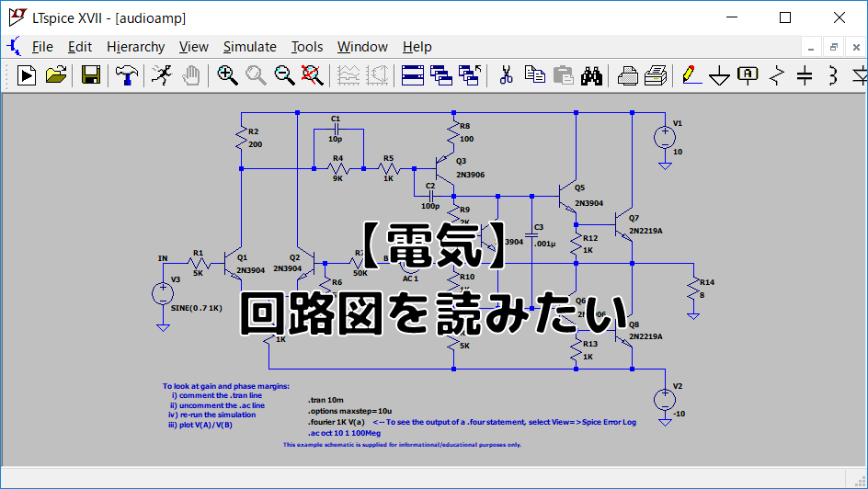The height and width of the screenshot is (489, 868).
Task: Open Find with the binoculars icon
Action: (x=591, y=75)
